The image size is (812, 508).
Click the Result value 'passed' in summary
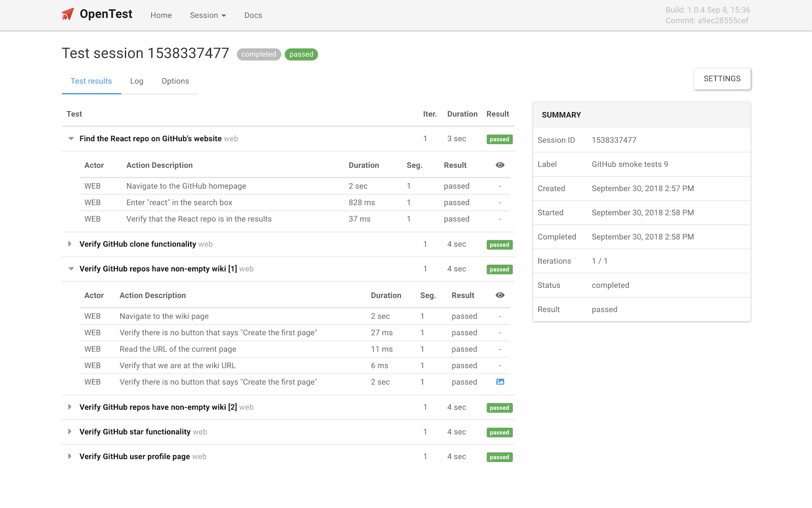(x=604, y=310)
